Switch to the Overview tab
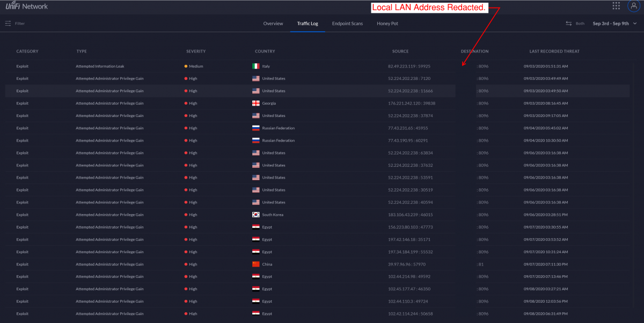 (x=273, y=24)
